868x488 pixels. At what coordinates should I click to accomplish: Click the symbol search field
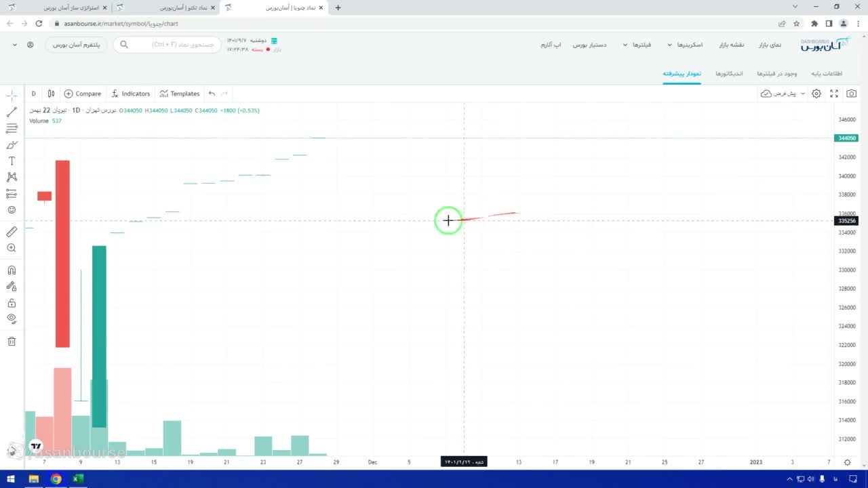167,45
